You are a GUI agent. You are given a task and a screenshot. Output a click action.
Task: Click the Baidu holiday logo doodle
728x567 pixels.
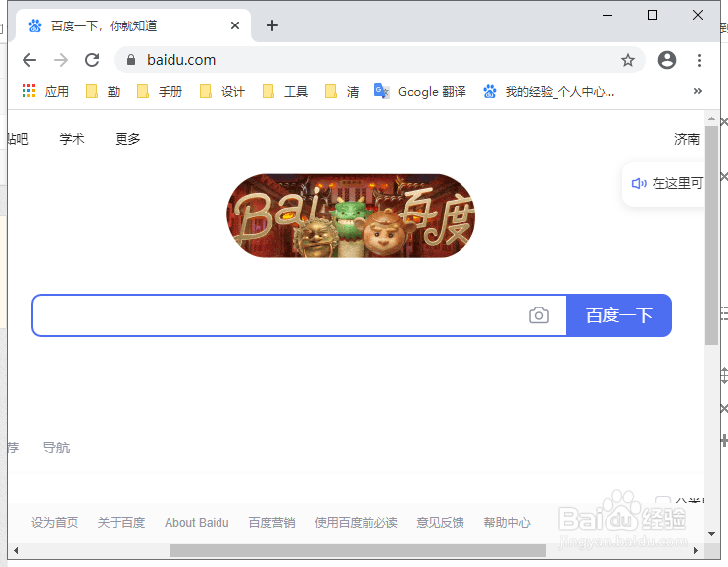(351, 215)
